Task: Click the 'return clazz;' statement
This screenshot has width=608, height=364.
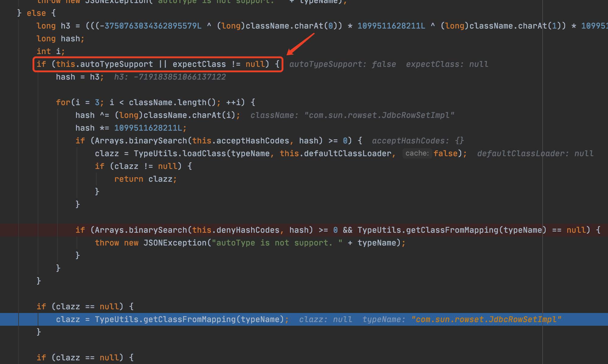Action: pyautogui.click(x=145, y=179)
